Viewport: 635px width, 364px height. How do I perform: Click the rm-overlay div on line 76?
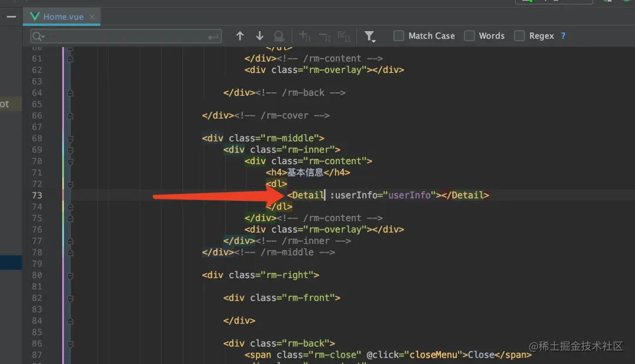point(324,229)
